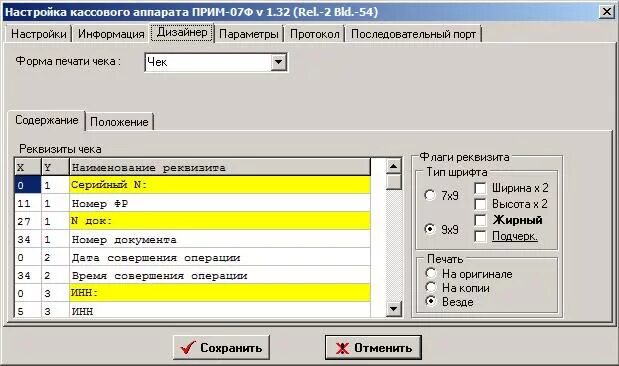Click X cell value 27 of N док:
The width and height of the screenshot is (619, 366).
tap(28, 221)
